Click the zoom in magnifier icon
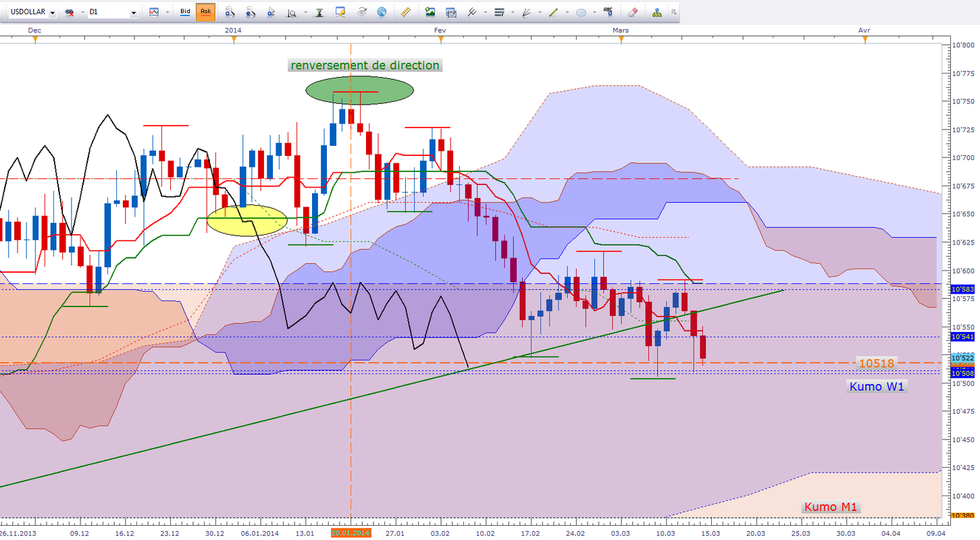The image size is (980, 540). [230, 12]
